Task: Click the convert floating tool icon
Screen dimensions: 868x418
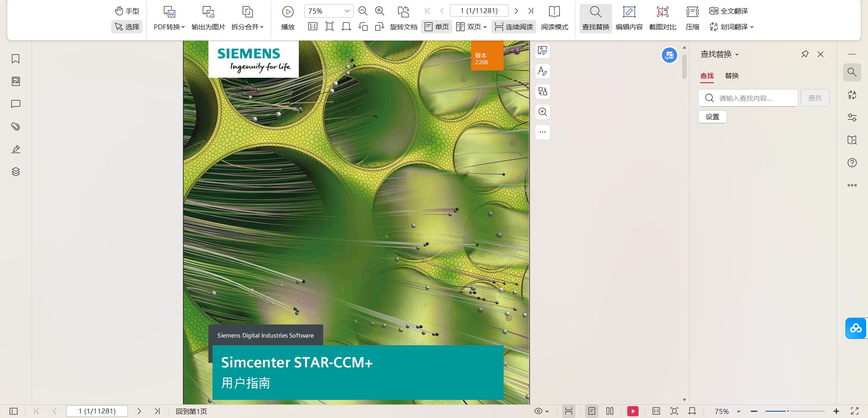Action: (542, 91)
